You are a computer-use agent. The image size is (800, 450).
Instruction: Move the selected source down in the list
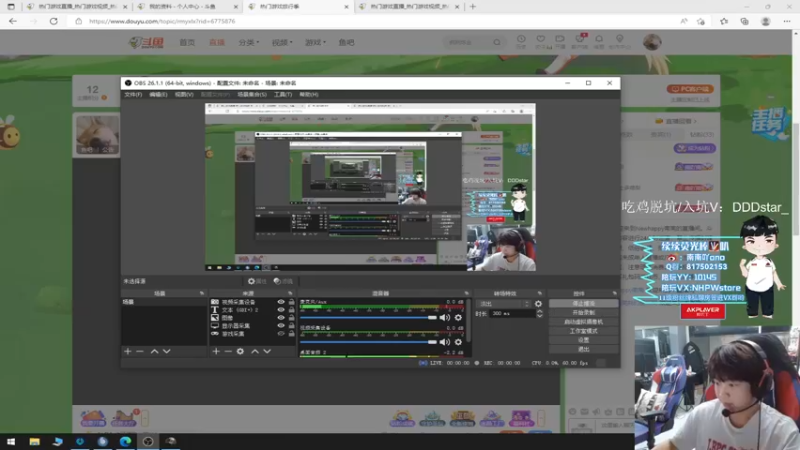[x=267, y=352]
